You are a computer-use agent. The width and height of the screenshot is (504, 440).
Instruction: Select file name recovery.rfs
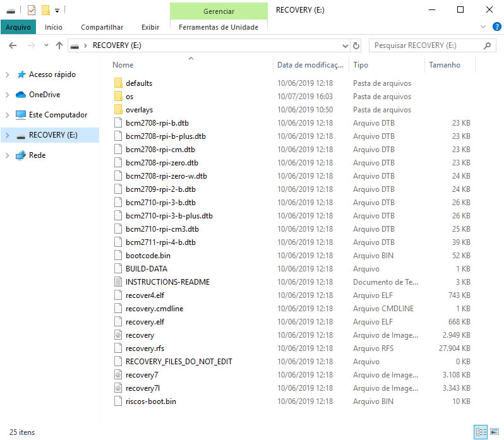click(x=145, y=348)
